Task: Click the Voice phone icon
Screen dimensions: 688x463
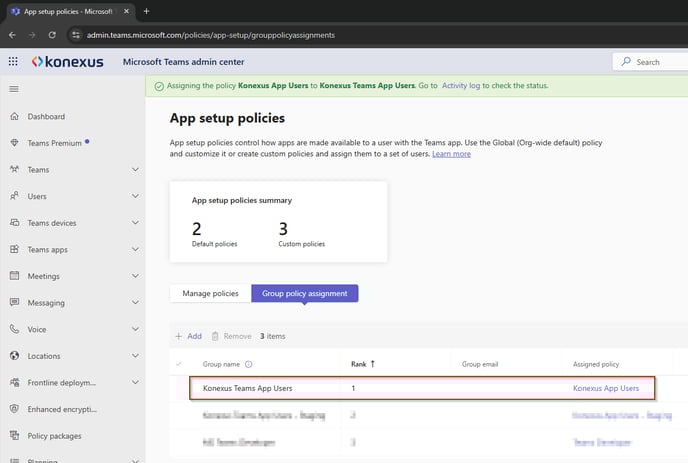Action: pyautogui.click(x=14, y=329)
